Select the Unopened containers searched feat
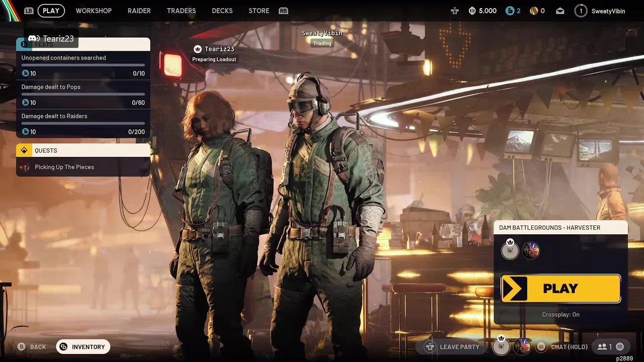Image resolution: width=644 pixels, height=362 pixels. click(x=83, y=65)
